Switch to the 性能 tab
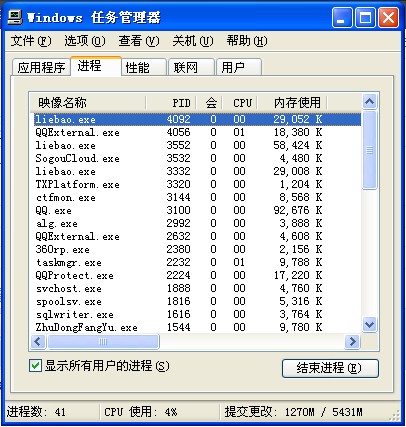Image resolution: width=406 pixels, height=427 pixels. coord(143,67)
